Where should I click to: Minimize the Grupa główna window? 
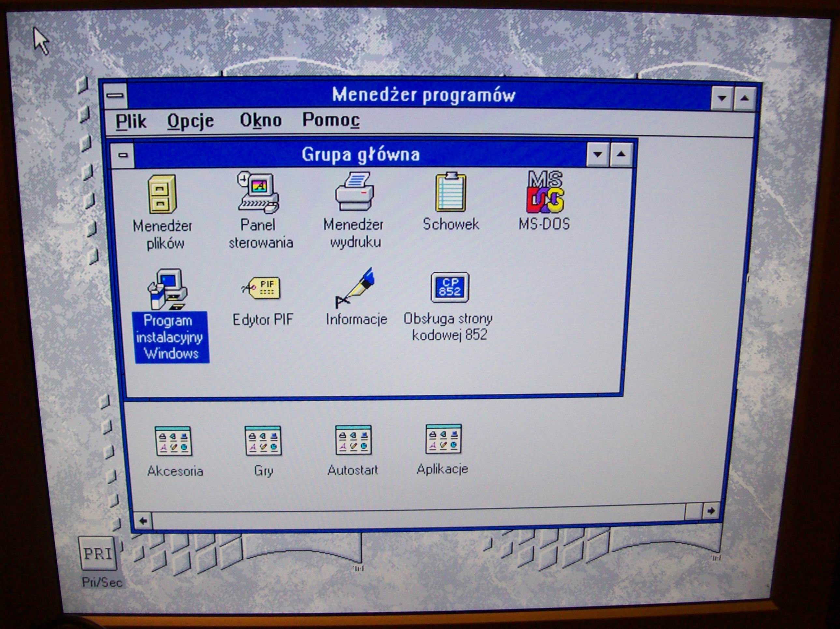(598, 154)
